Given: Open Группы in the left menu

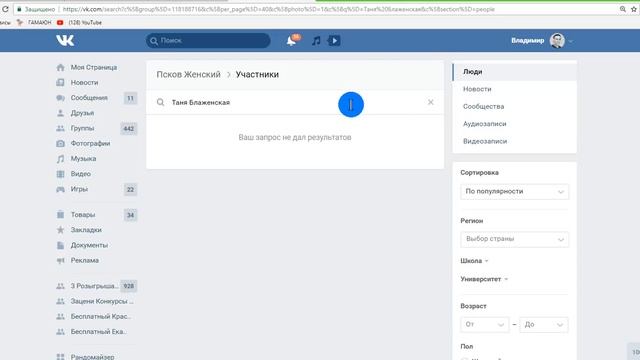Looking at the screenshot, I should click(x=82, y=128).
